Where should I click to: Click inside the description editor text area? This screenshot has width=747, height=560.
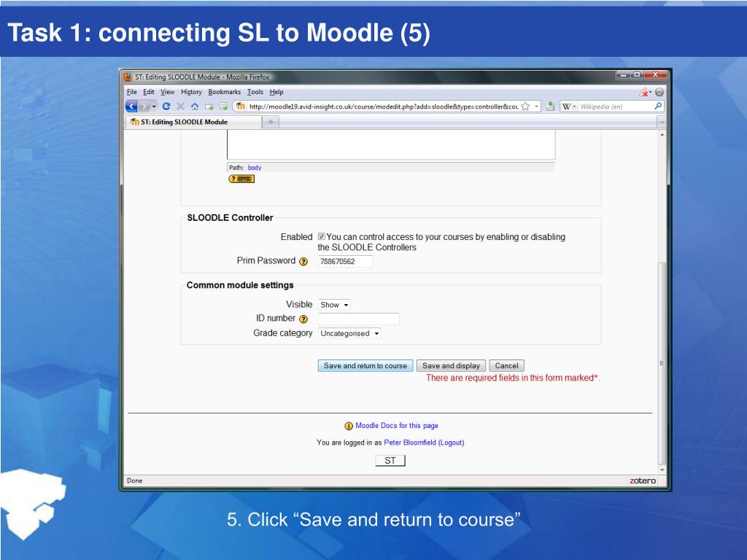pos(391,145)
